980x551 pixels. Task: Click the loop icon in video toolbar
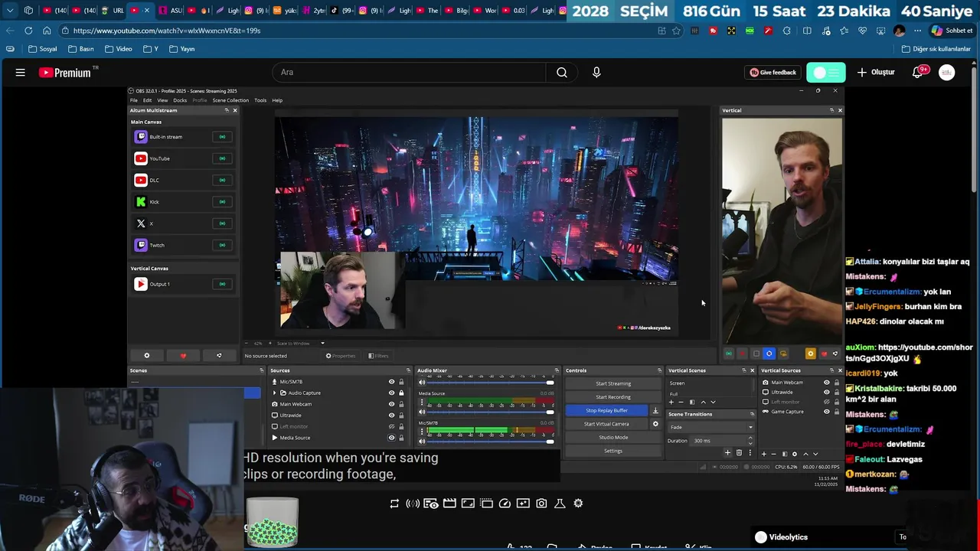pos(394,504)
